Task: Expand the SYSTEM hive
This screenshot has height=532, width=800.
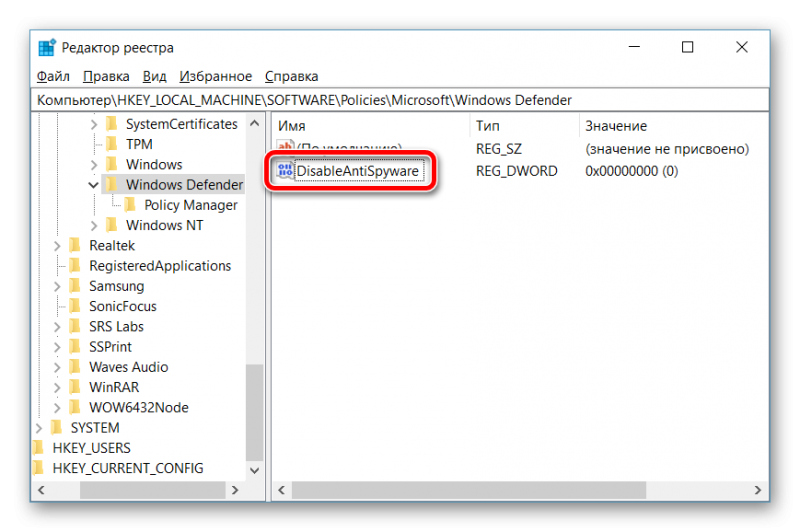Action: tap(39, 428)
